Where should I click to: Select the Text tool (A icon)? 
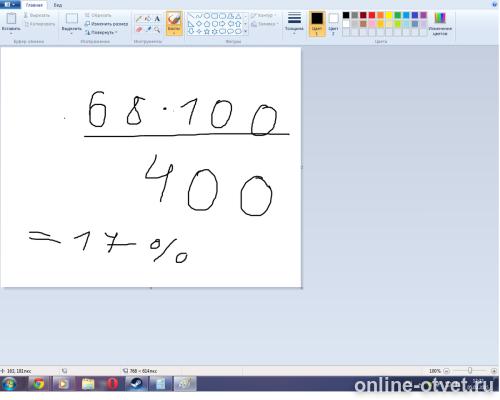(157, 19)
